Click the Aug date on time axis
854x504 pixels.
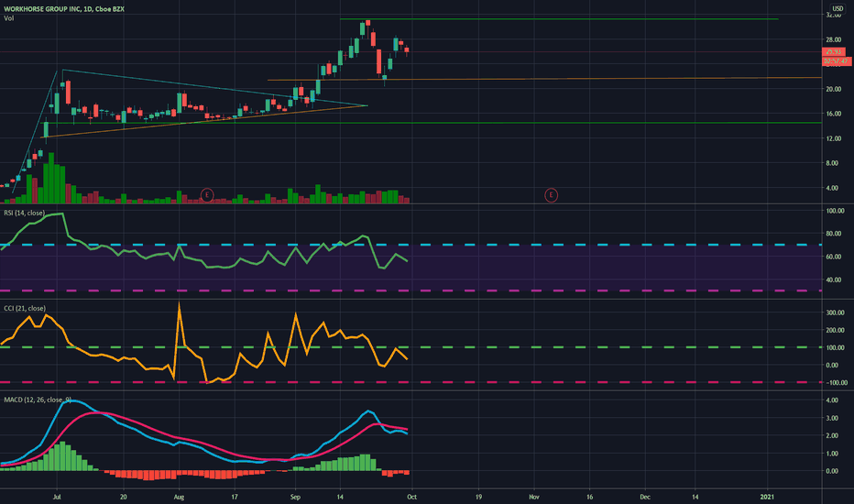click(x=179, y=497)
